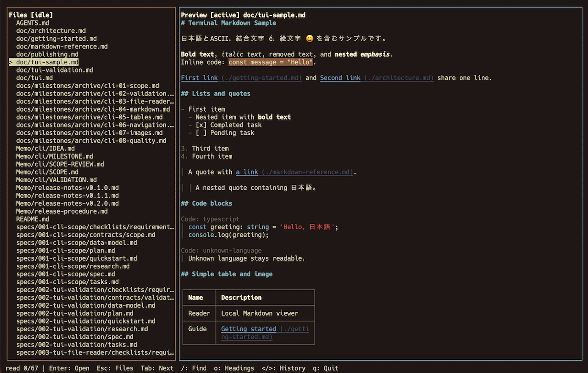Viewport: 588px width, 373px height.
Task: Open Memo/cli/IDEA.md file
Action: (x=46, y=149)
